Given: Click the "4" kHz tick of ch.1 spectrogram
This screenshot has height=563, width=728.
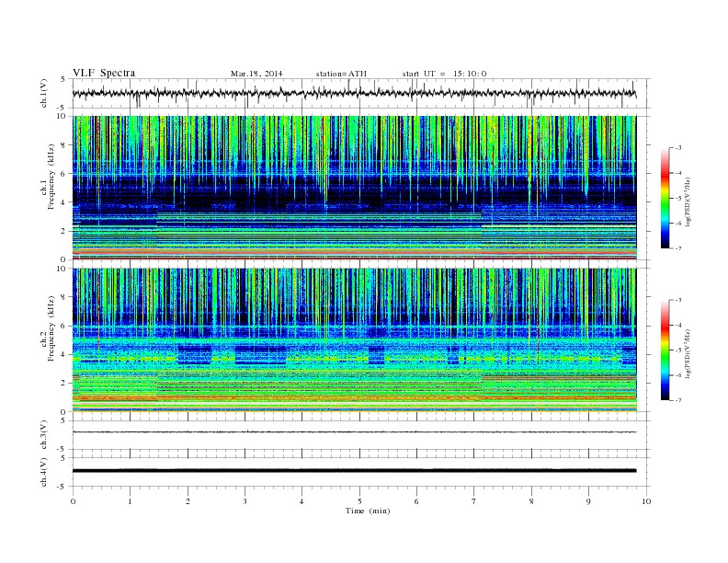Looking at the screenshot, I should [x=64, y=202].
